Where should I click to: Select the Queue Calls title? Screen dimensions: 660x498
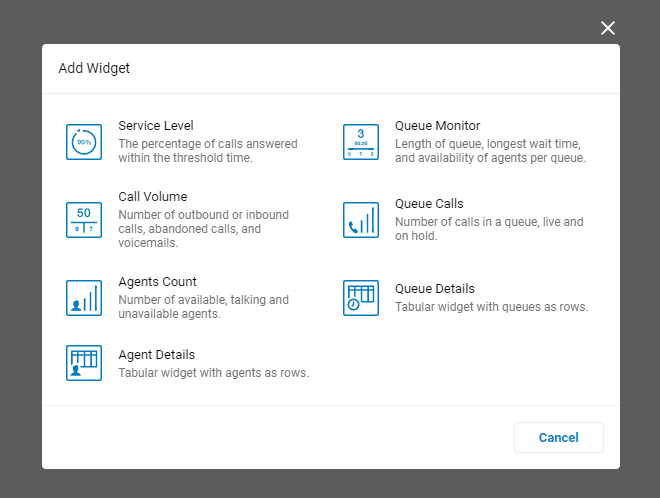click(429, 204)
